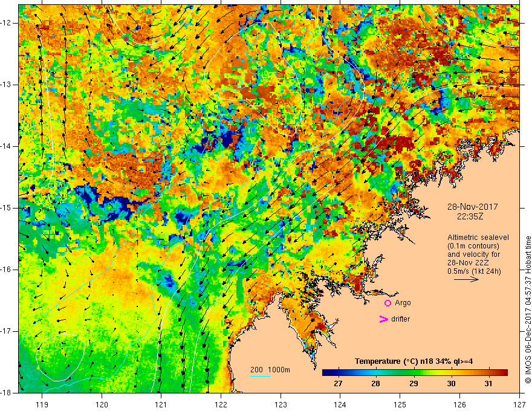Click the Argo legend circle symbol
Image resolution: width=532 pixels, height=411 pixels.
388,303
